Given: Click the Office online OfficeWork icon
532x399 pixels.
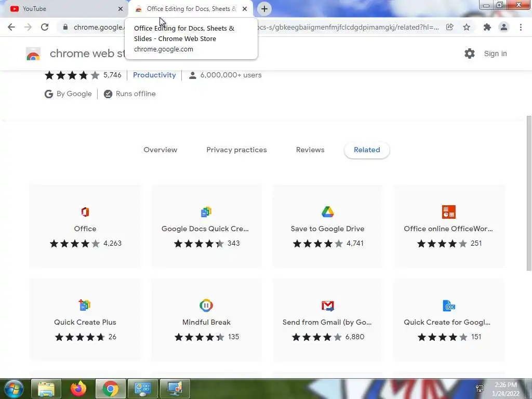Looking at the screenshot, I should click(449, 212).
